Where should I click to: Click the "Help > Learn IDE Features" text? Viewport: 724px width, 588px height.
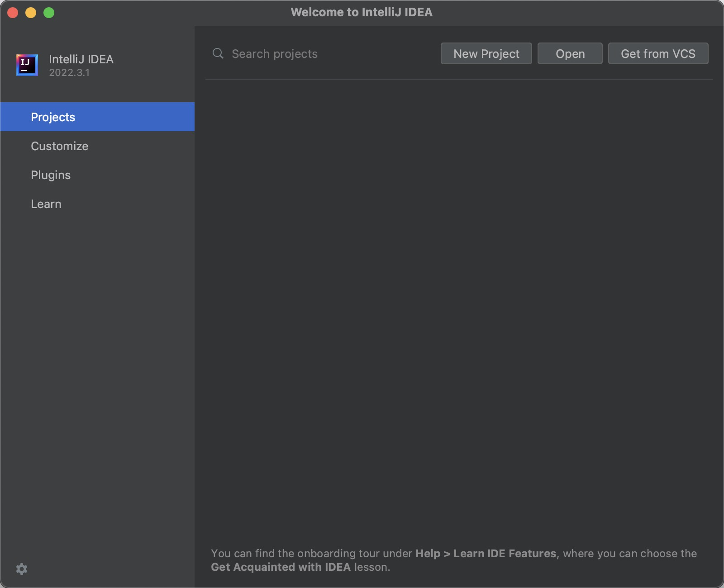[486, 553]
